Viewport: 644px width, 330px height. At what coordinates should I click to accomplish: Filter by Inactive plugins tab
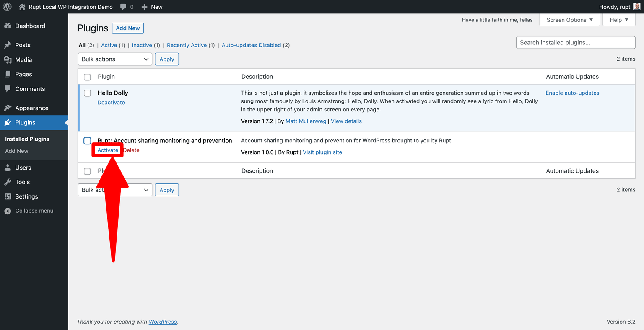pos(142,45)
